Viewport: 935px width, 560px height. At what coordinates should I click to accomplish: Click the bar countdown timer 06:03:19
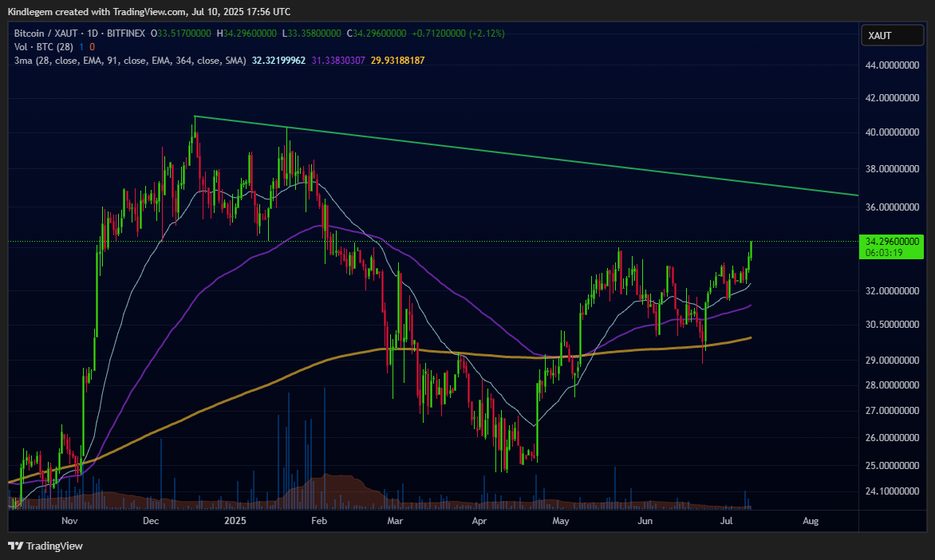tap(884, 253)
